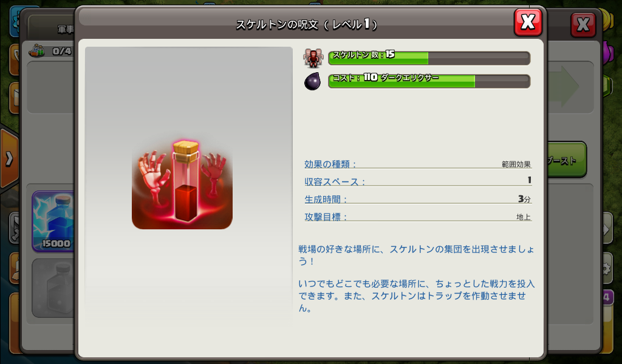Close the Skeleton Spell info dialog

click(x=528, y=22)
